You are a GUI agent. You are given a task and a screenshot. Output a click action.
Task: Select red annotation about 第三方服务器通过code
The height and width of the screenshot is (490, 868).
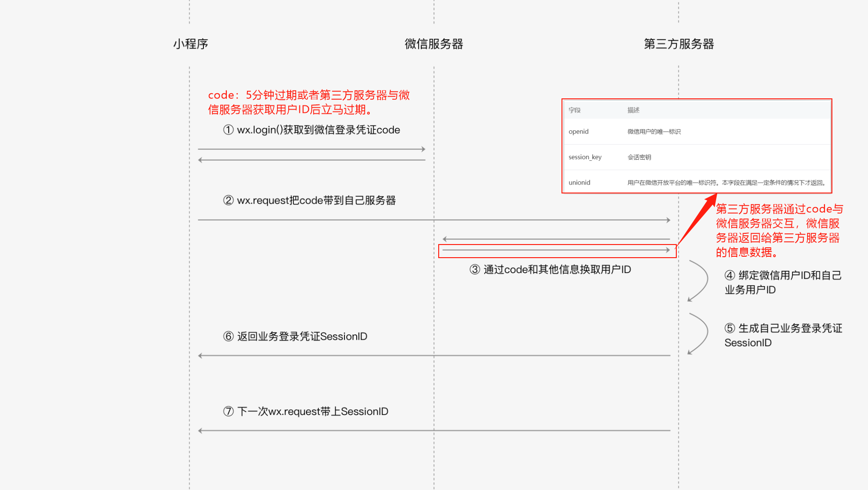click(779, 230)
